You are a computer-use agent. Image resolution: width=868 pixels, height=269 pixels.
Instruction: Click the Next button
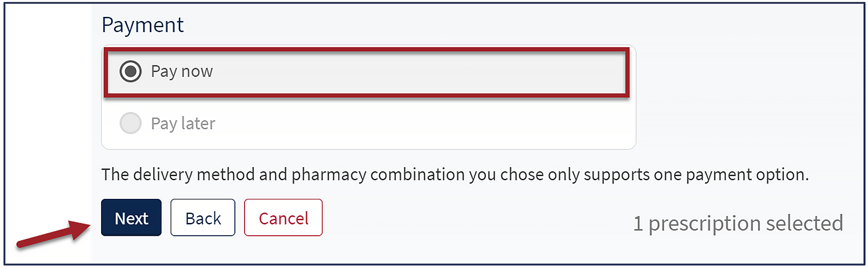tap(131, 218)
